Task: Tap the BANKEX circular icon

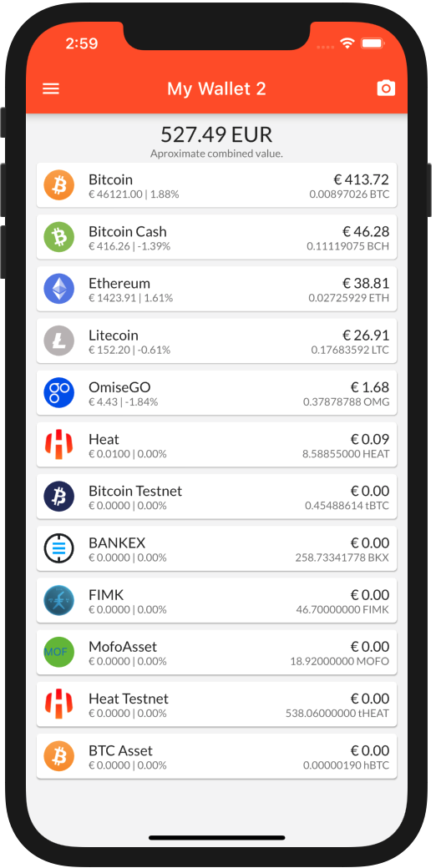Action: pos(58,548)
